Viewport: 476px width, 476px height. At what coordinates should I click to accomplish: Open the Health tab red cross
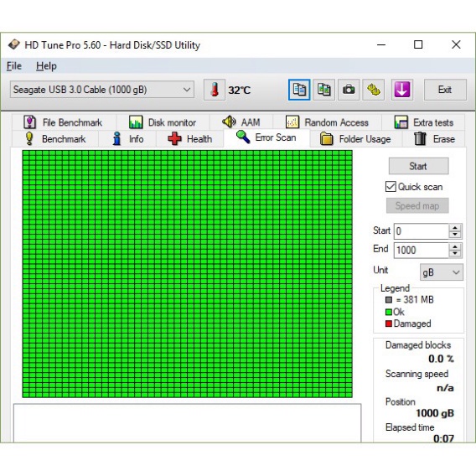(174, 139)
